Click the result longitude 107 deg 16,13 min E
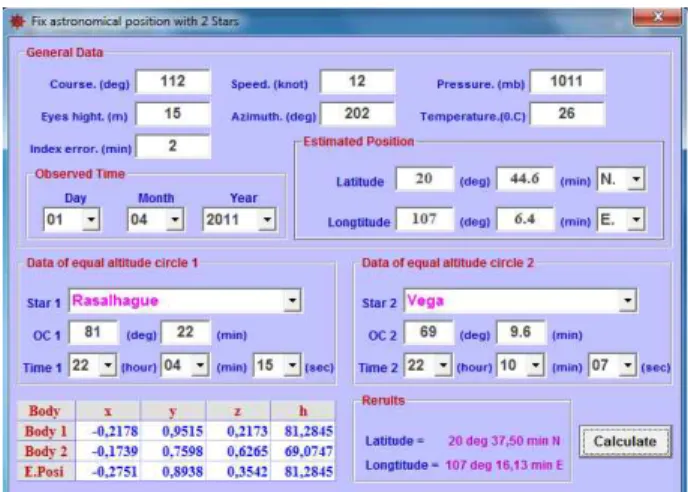The image size is (688, 492). 504,465
